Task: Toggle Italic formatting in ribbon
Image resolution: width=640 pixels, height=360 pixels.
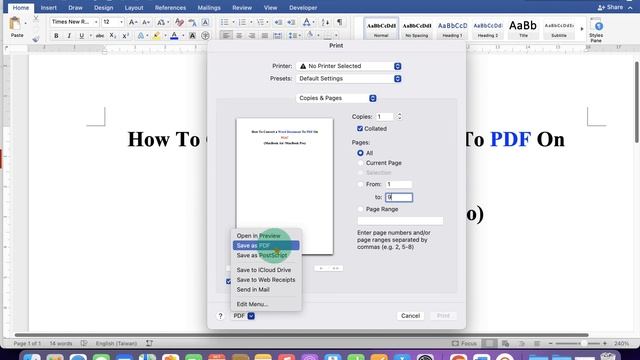Action: click(x=69, y=36)
